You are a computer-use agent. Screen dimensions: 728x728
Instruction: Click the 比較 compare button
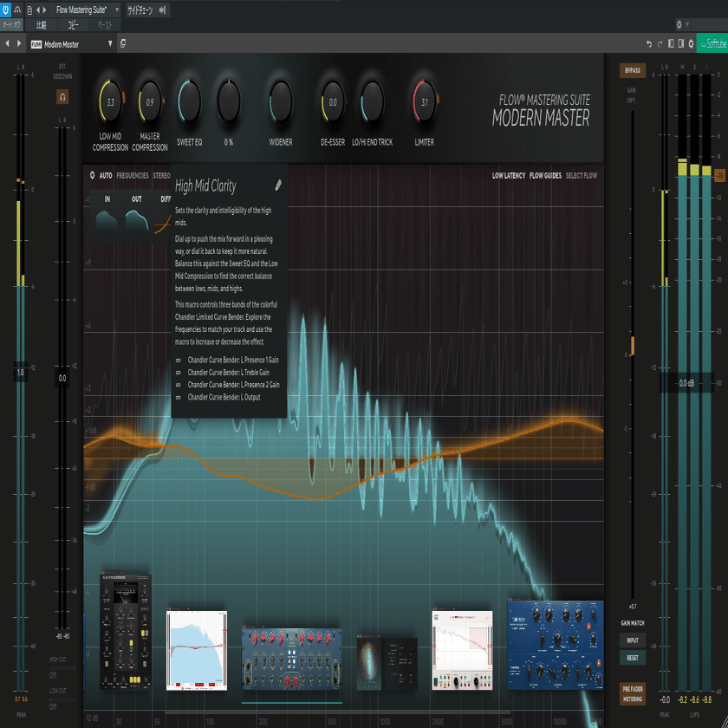[42, 25]
